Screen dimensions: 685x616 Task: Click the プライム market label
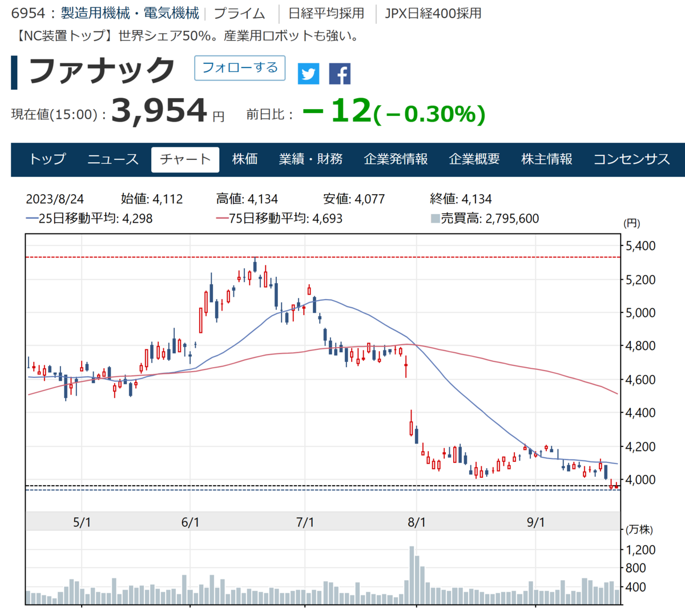[239, 13]
